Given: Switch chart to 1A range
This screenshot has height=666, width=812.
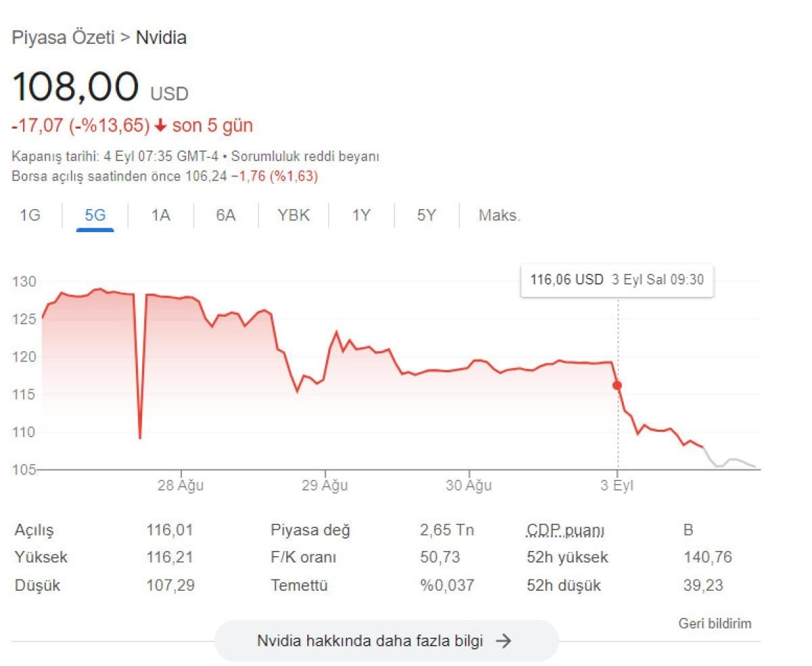Looking at the screenshot, I should [160, 215].
